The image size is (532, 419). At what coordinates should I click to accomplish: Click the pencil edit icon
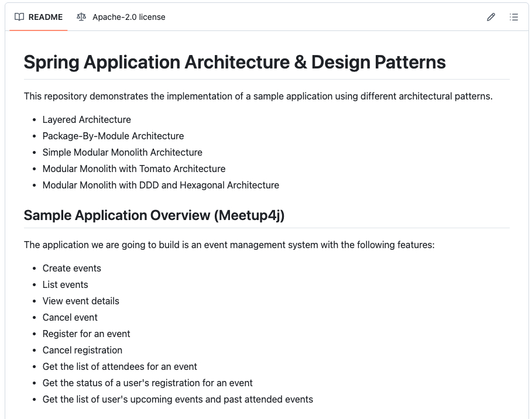[x=490, y=17]
